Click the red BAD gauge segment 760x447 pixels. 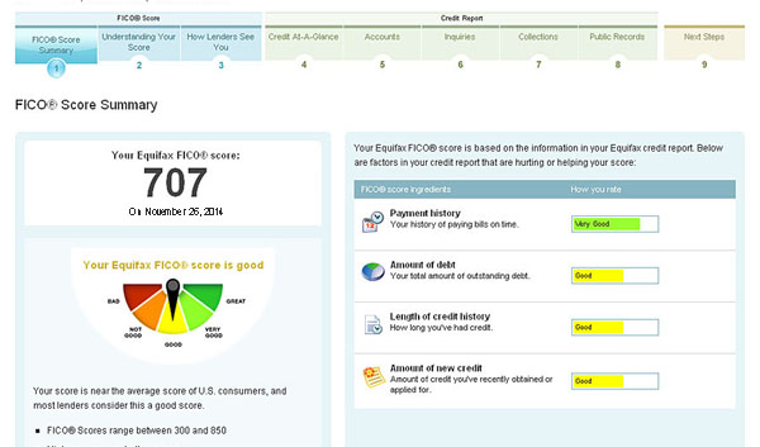coord(139,295)
